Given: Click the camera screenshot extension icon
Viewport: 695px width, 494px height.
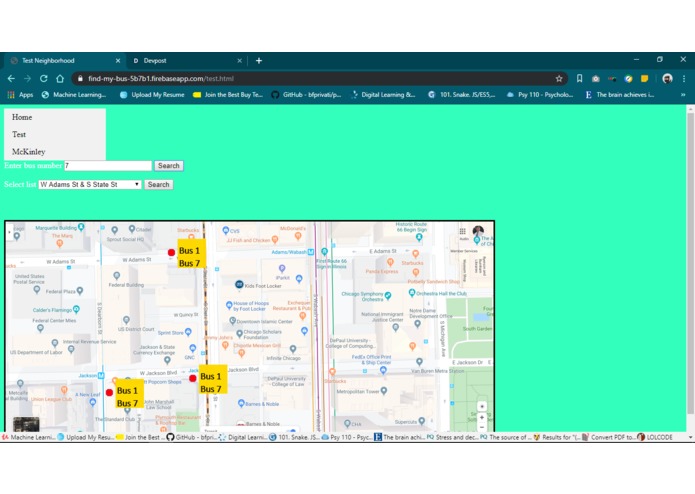Looking at the screenshot, I should (x=596, y=79).
